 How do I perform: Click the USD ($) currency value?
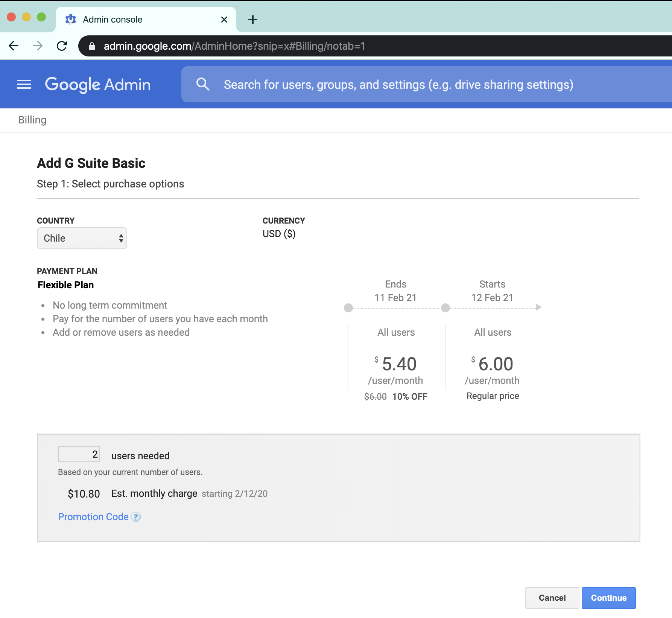tap(279, 234)
